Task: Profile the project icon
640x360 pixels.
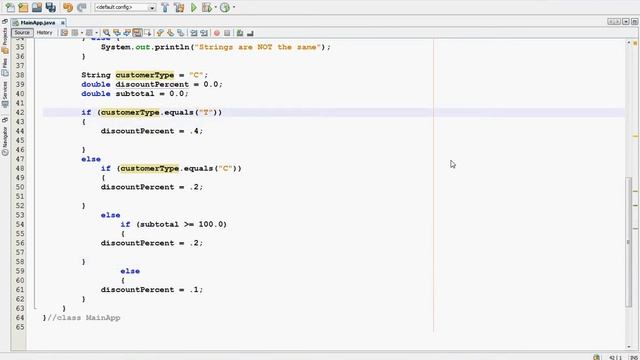Action: coord(225,7)
